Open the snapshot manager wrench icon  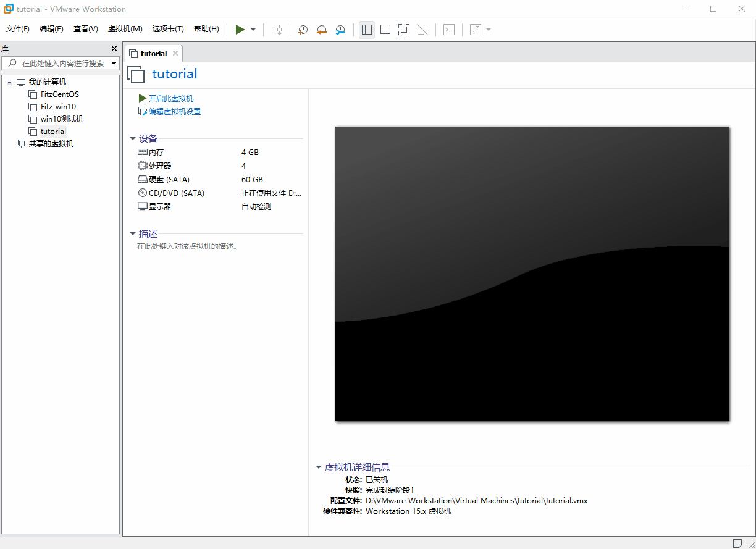[x=341, y=30]
